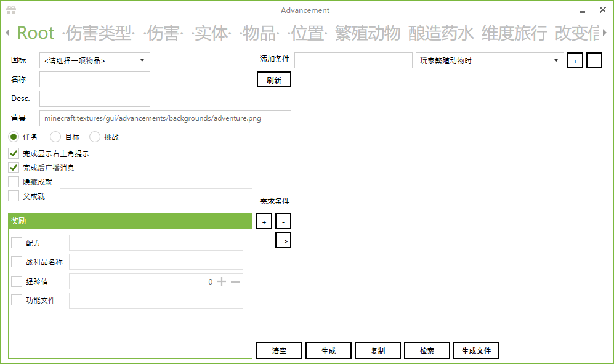Uncheck 完成后广播消息 checkbox
Screen dimensions: 614x364
click(14, 168)
